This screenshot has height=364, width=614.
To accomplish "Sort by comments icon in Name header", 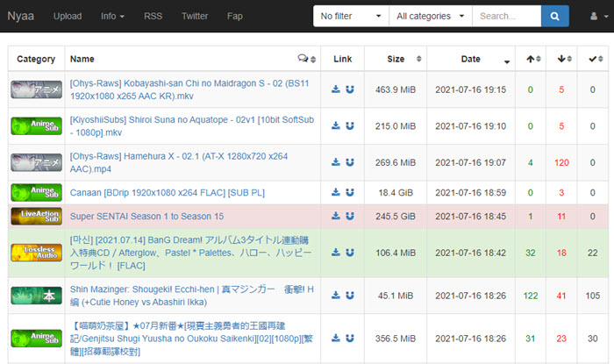I will 307,59.
